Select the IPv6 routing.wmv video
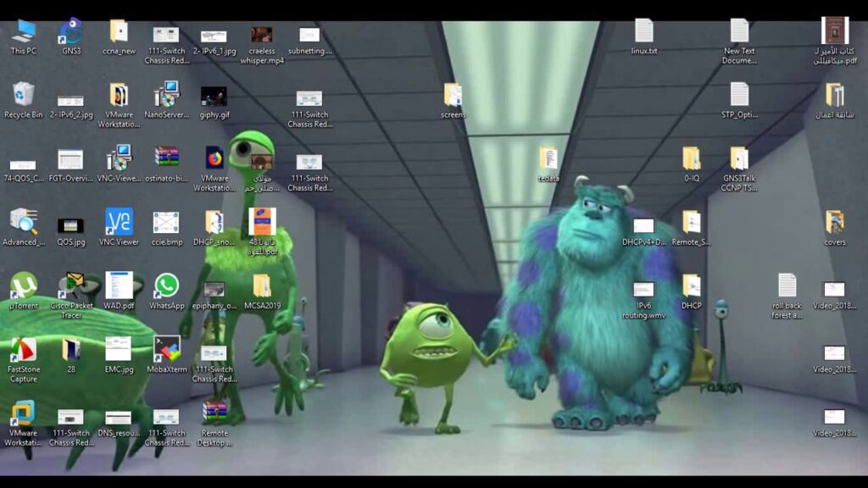The width and height of the screenshot is (868, 488). (644, 290)
